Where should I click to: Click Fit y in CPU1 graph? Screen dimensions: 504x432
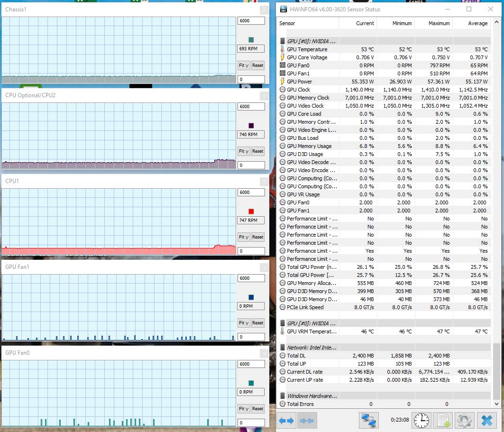point(244,237)
